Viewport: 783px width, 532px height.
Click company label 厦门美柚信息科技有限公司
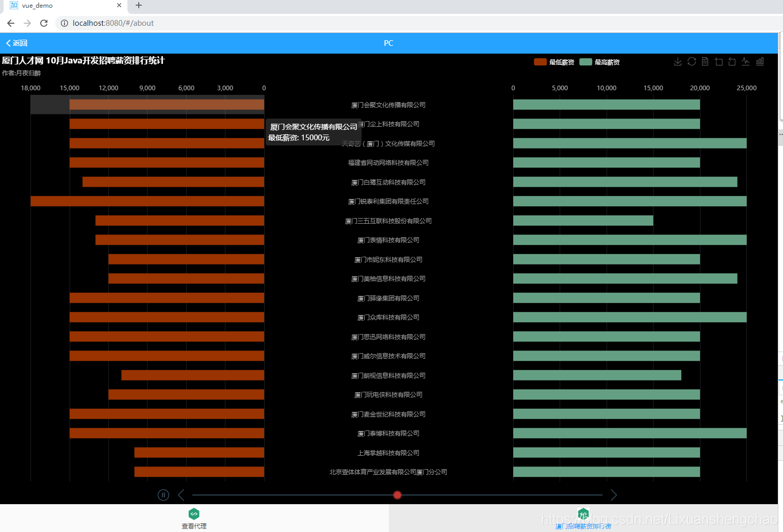click(388, 279)
